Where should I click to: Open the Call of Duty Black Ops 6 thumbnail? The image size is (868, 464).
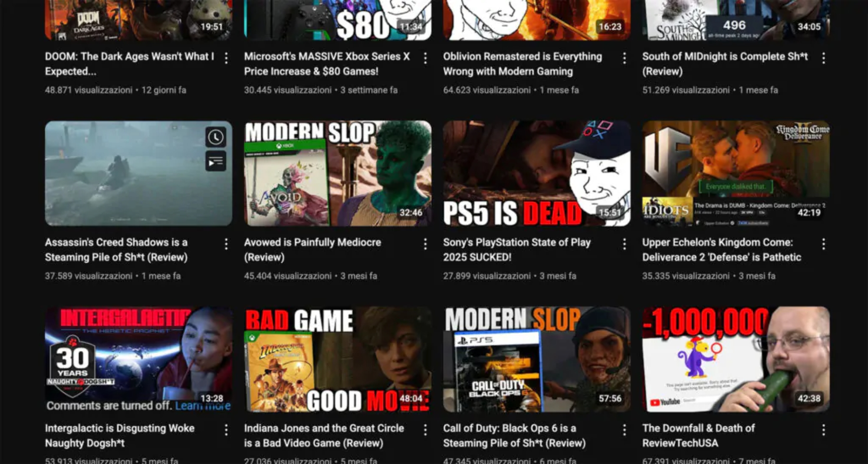[536, 359]
